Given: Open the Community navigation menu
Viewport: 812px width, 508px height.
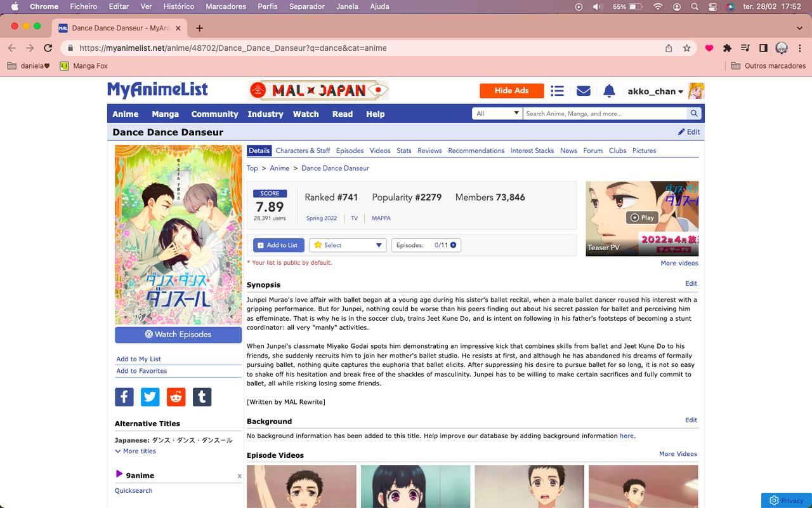Looking at the screenshot, I should 214,114.
